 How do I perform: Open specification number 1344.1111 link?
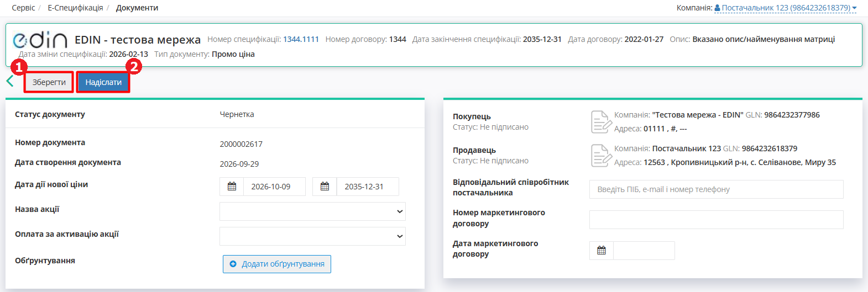click(301, 39)
